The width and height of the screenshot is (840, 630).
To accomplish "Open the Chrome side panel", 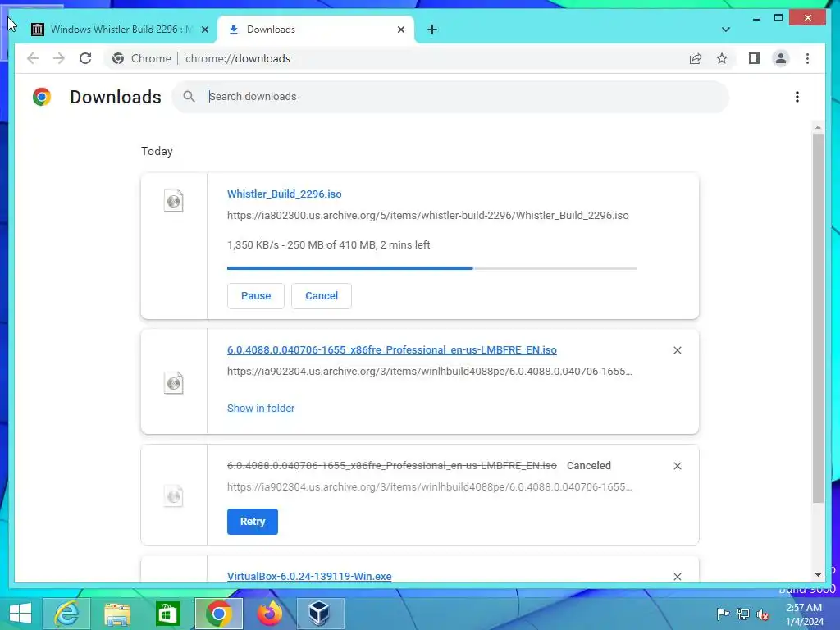I will tap(755, 58).
